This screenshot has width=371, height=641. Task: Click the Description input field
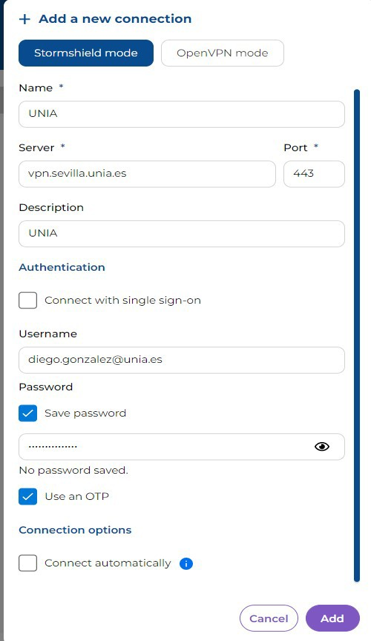pos(181,233)
